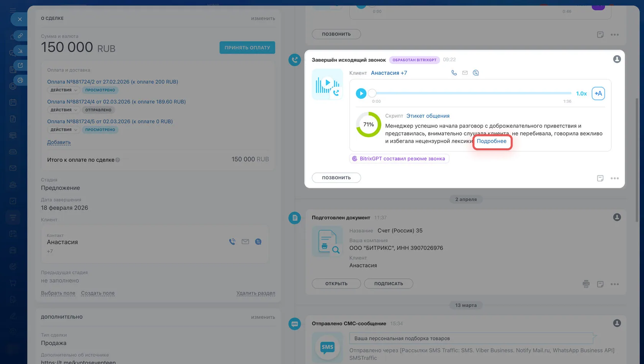
Task: Click Создать поле link
Action: tap(98, 293)
